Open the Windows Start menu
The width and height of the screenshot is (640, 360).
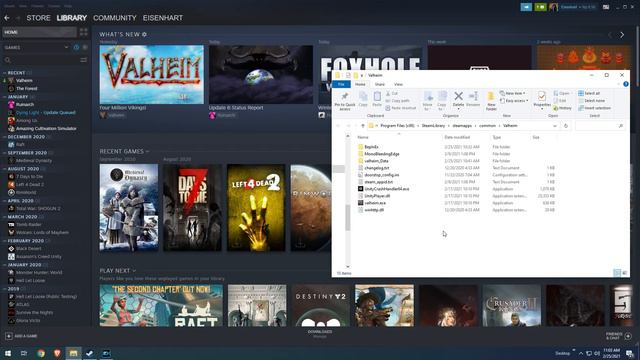(7, 353)
